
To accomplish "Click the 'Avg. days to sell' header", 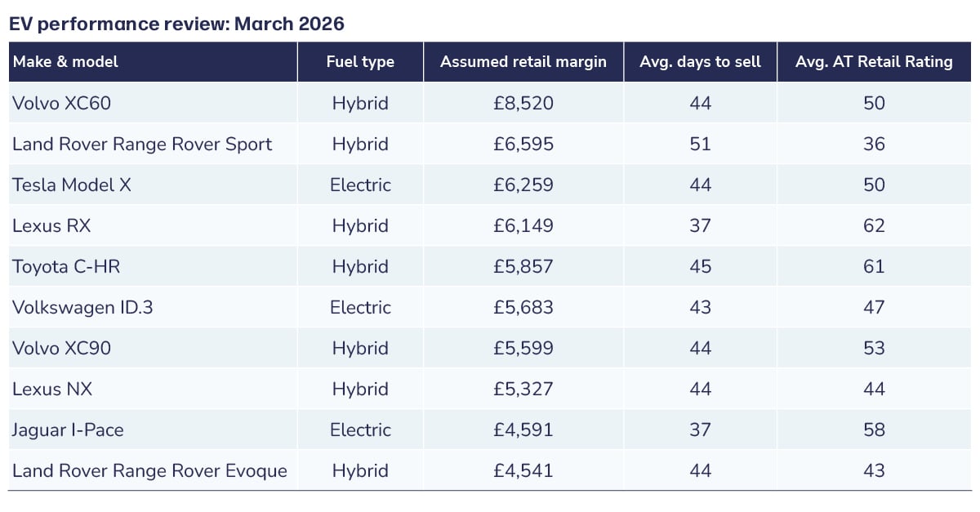I will (700, 62).
